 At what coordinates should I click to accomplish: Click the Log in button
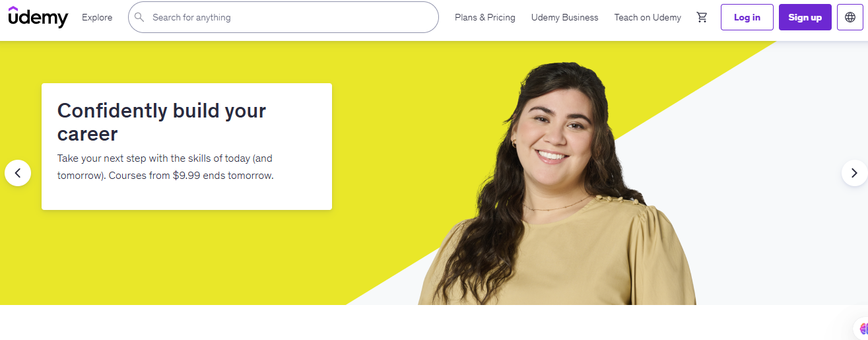point(747,17)
